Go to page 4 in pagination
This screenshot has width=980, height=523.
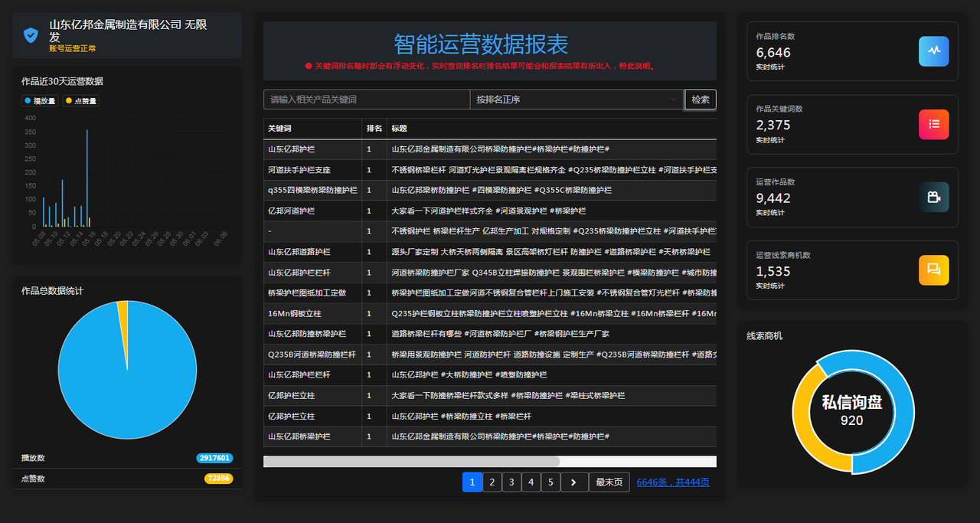coord(531,482)
